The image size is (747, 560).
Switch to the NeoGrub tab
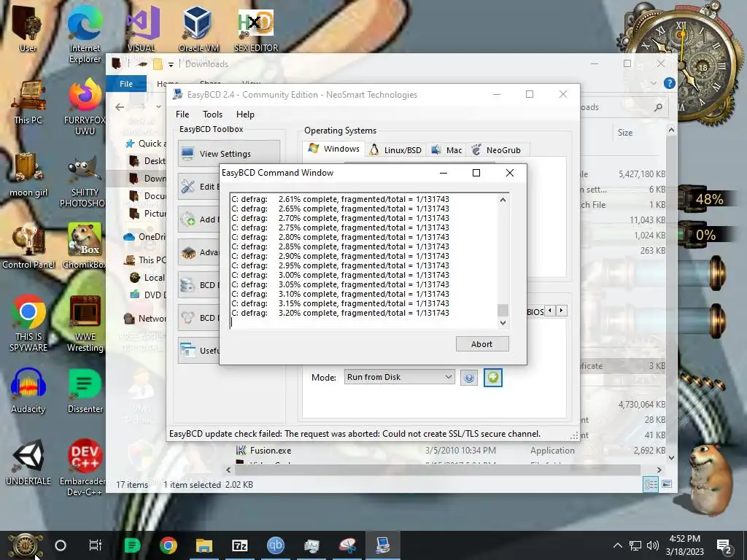(496, 150)
